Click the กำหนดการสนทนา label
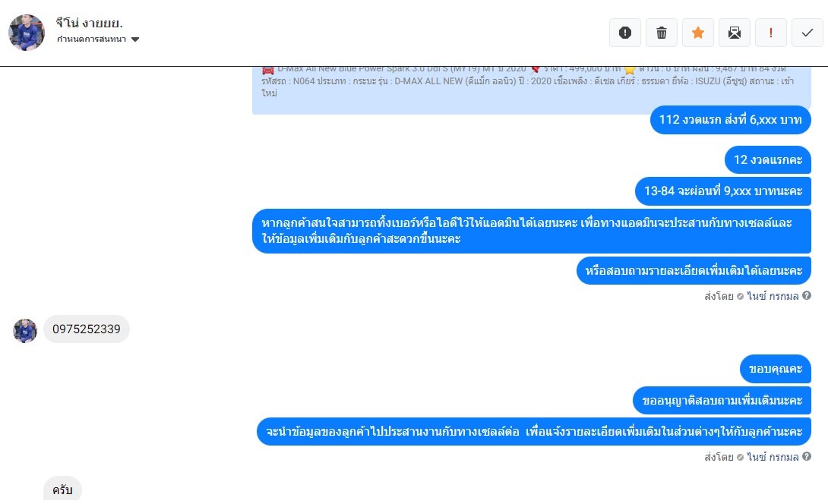Viewport: 828px width, 504px height. pos(91,39)
